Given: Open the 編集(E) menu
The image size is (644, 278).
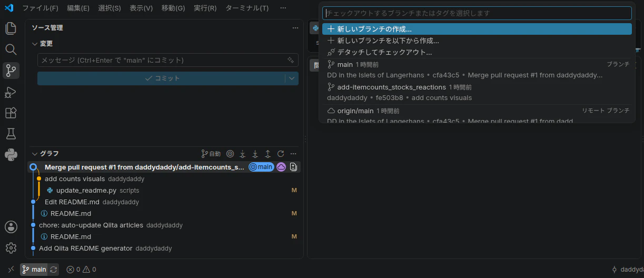Looking at the screenshot, I should tap(78, 8).
